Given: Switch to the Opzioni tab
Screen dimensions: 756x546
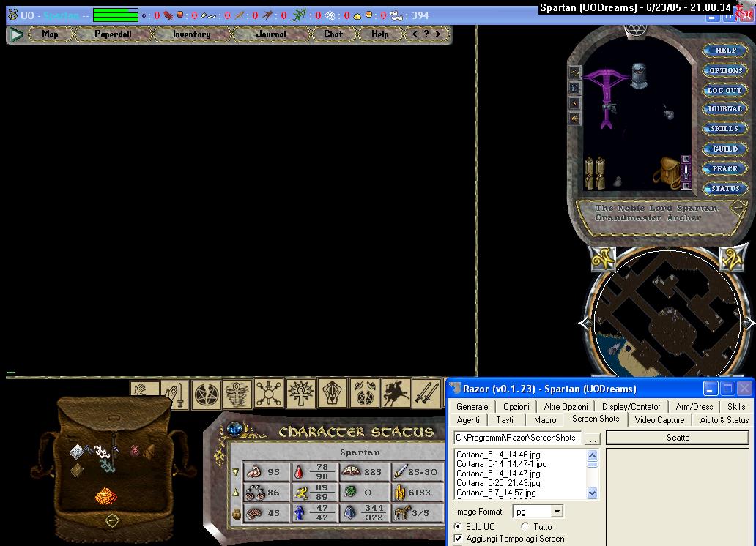Looking at the screenshot, I should [x=516, y=407].
